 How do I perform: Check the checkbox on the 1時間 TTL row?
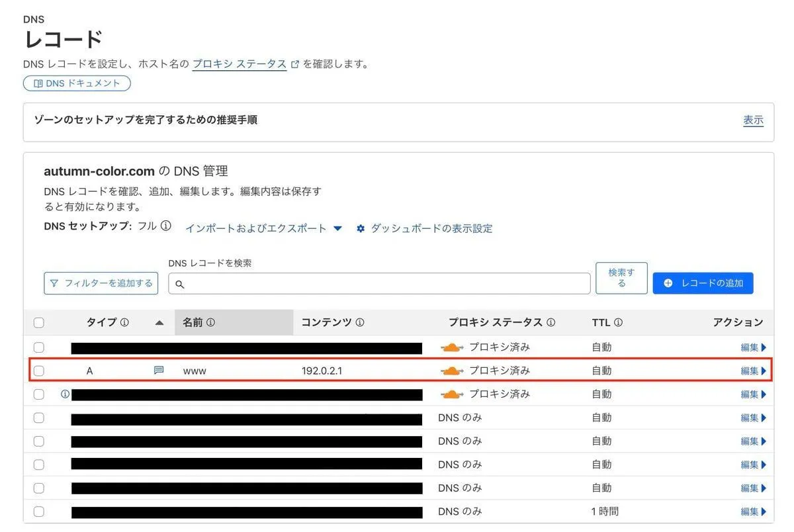[39, 511]
